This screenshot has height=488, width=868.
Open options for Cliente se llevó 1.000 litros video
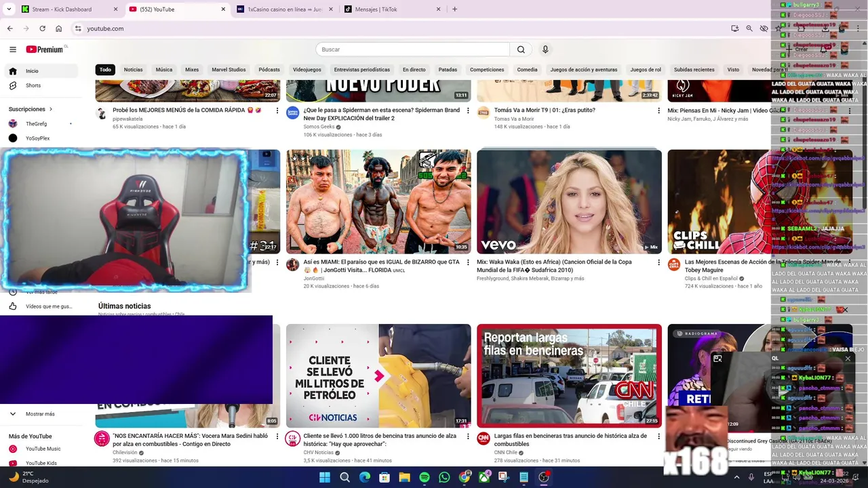point(468,436)
